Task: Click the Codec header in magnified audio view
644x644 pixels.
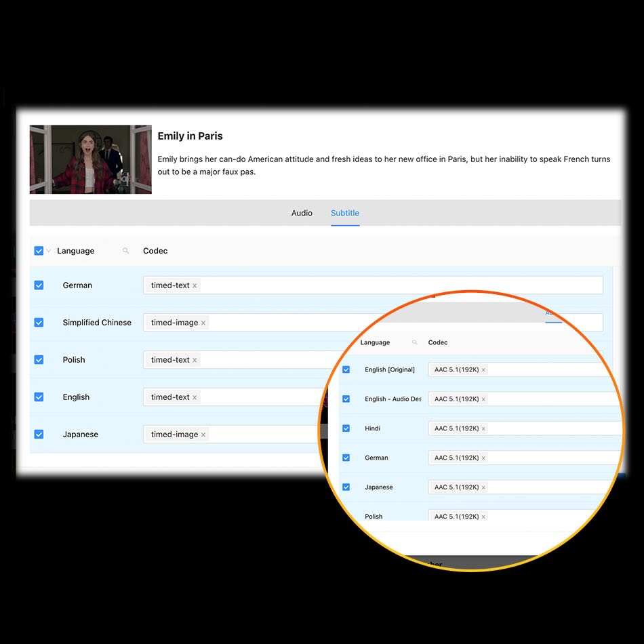Action: click(438, 342)
